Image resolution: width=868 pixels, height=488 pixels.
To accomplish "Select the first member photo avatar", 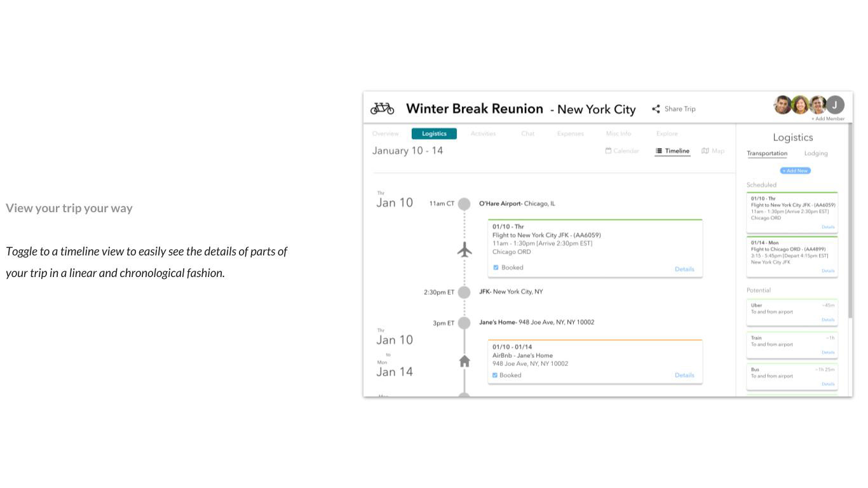I will click(x=783, y=105).
